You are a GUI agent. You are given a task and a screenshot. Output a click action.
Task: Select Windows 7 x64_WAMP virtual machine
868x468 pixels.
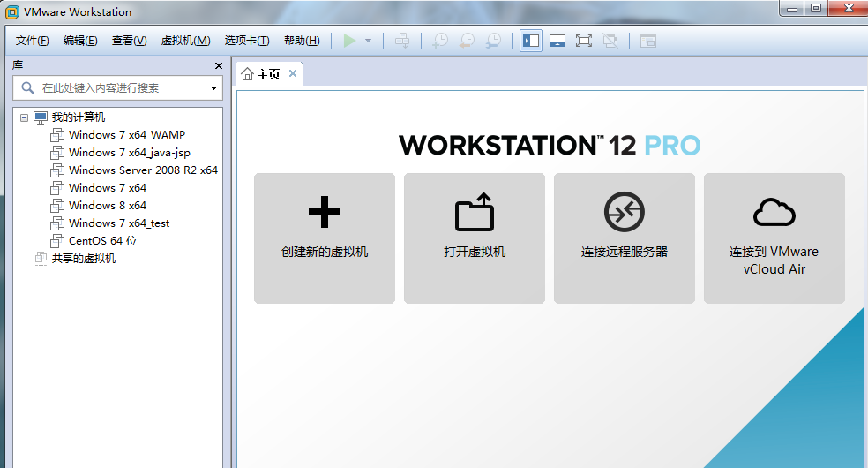coord(127,134)
